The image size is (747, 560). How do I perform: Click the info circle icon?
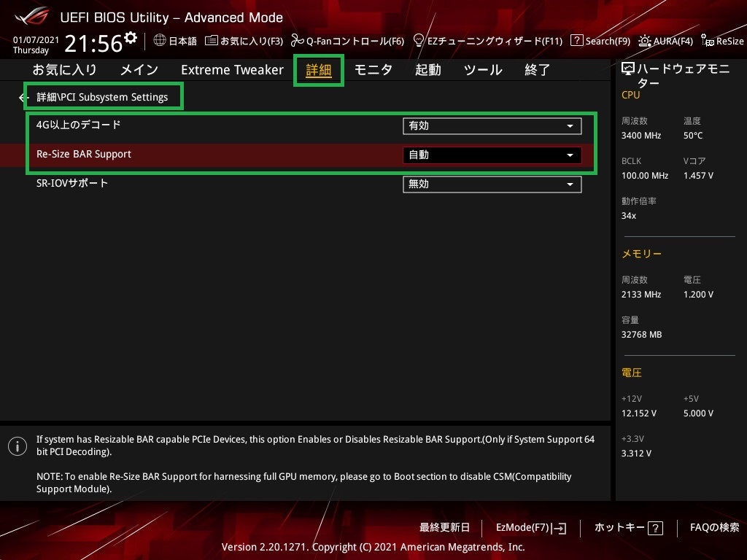tap(18, 446)
